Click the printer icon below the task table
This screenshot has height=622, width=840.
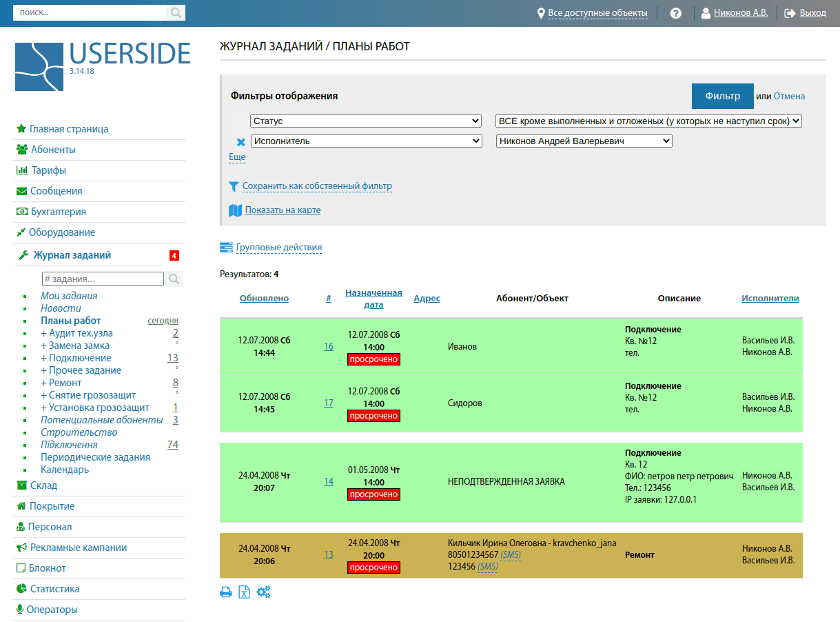point(225,592)
